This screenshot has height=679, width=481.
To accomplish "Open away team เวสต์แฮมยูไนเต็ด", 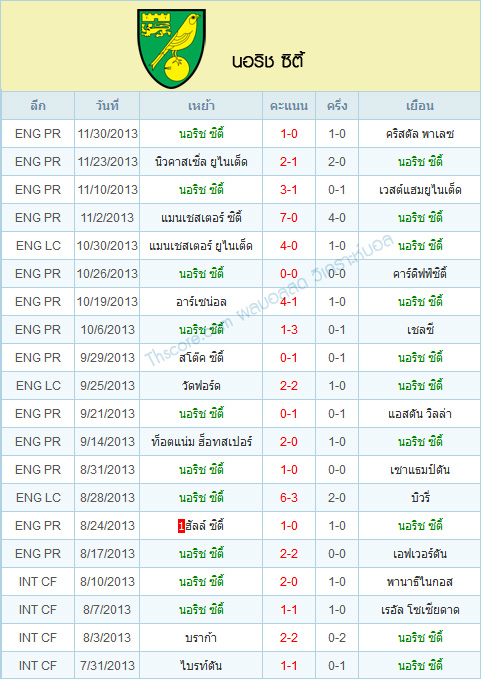I will [420, 190].
